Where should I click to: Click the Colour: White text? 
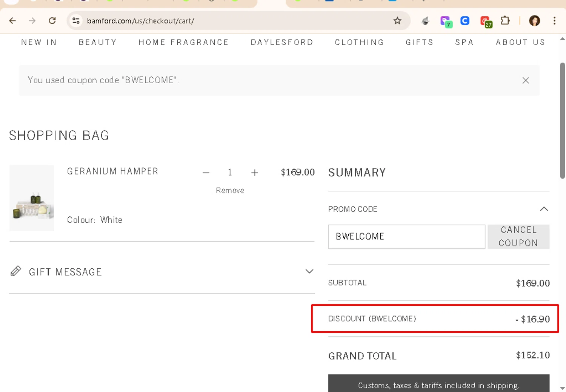95,220
